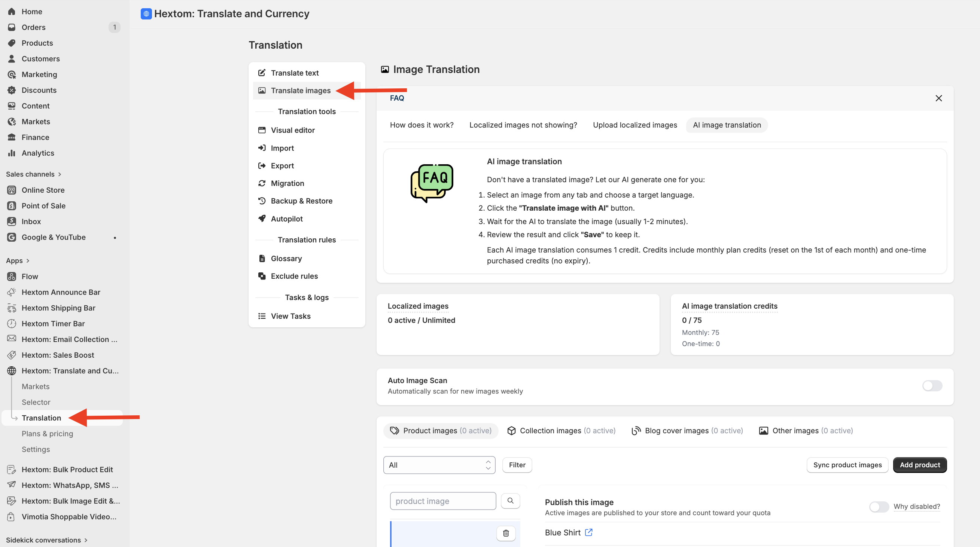
Task: Open the Backup & Restore tool
Action: tap(301, 201)
